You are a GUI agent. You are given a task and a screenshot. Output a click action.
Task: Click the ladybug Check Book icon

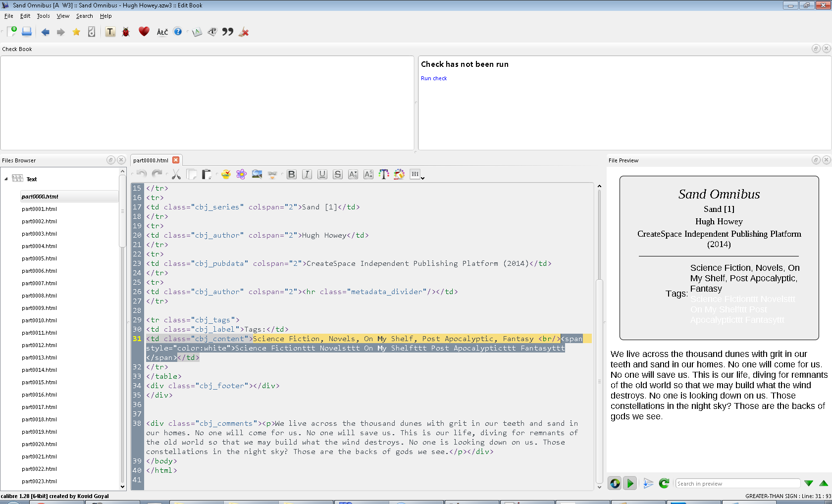(x=126, y=32)
